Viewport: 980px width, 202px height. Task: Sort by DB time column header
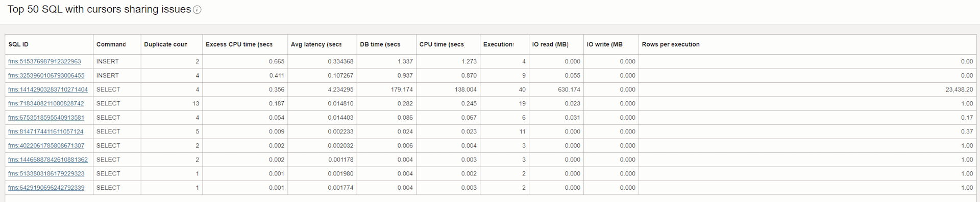tap(386, 44)
